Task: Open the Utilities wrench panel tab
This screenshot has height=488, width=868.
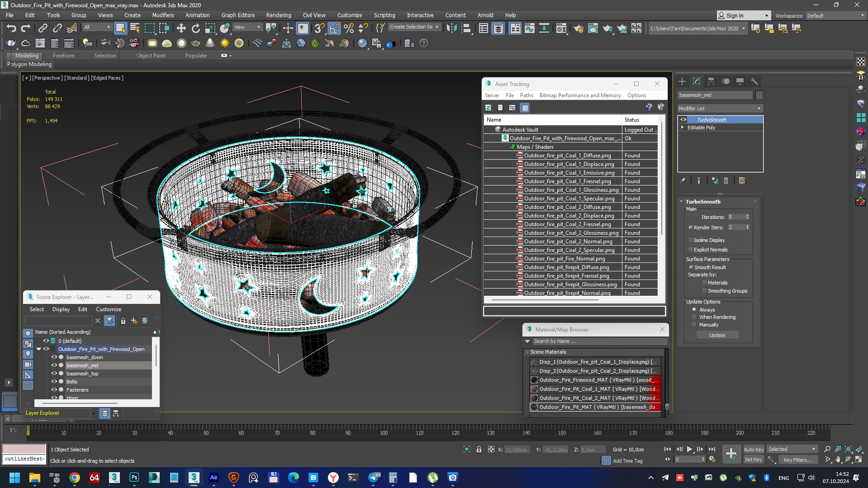Action: (x=754, y=81)
